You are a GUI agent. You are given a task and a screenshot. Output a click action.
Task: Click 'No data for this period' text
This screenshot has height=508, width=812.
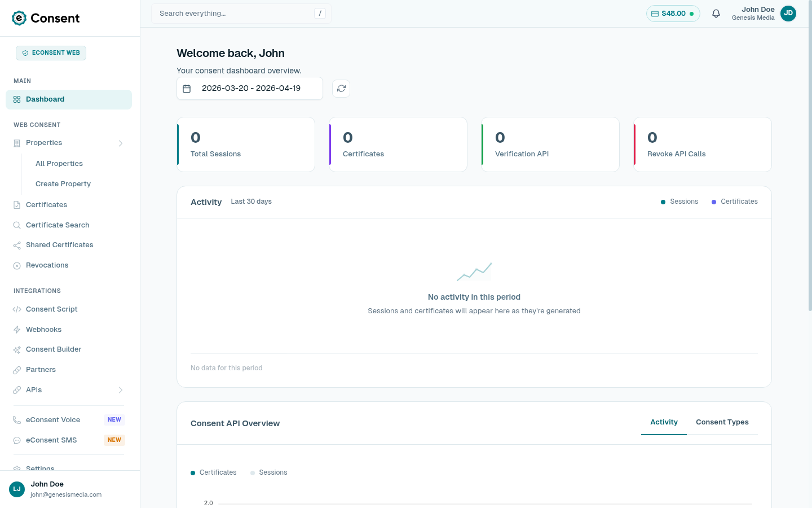coord(227,368)
